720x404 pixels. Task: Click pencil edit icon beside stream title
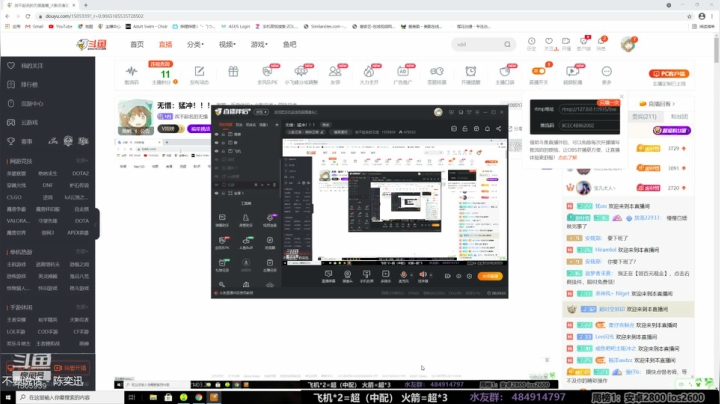(x=322, y=132)
